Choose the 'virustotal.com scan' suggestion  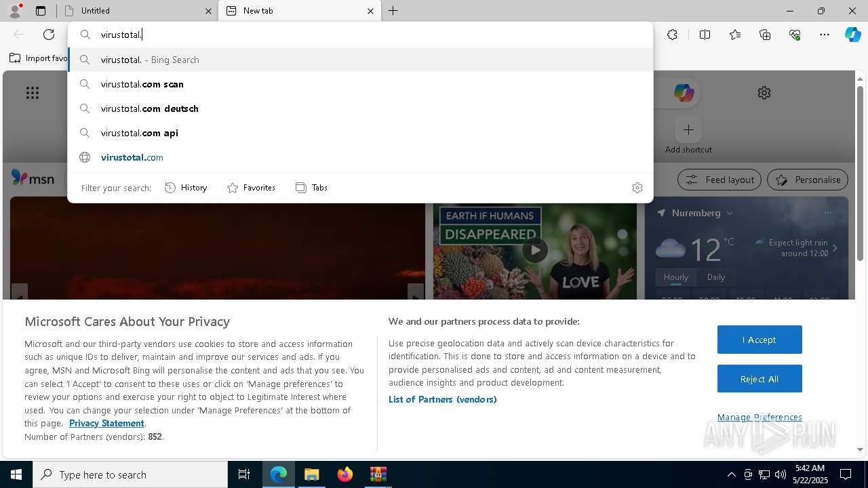(x=360, y=84)
